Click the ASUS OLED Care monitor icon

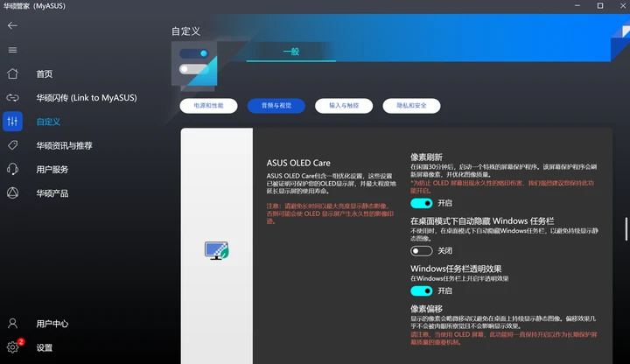[x=217, y=251]
